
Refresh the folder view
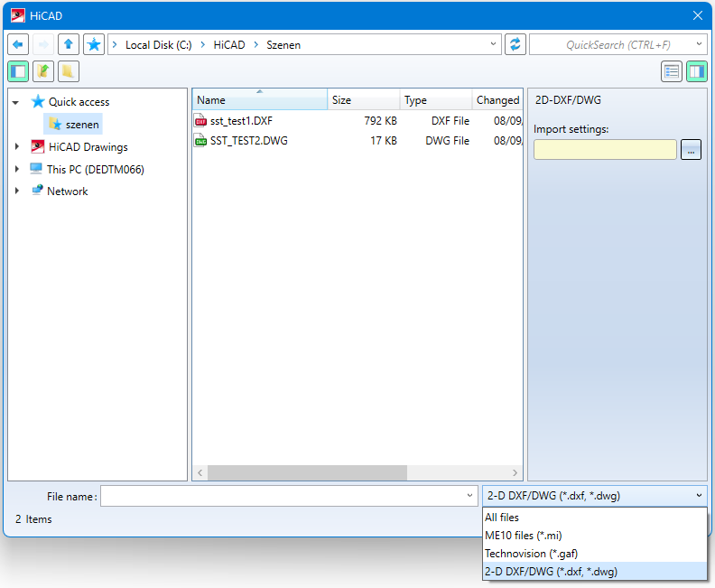(x=515, y=44)
